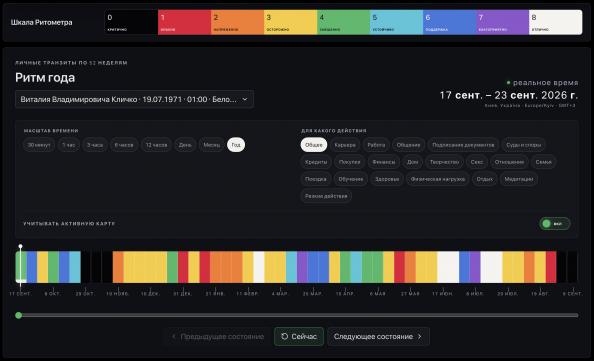The image size is (594, 361).
Task: Click the first orange segment in year timeline
Action: 118,267
